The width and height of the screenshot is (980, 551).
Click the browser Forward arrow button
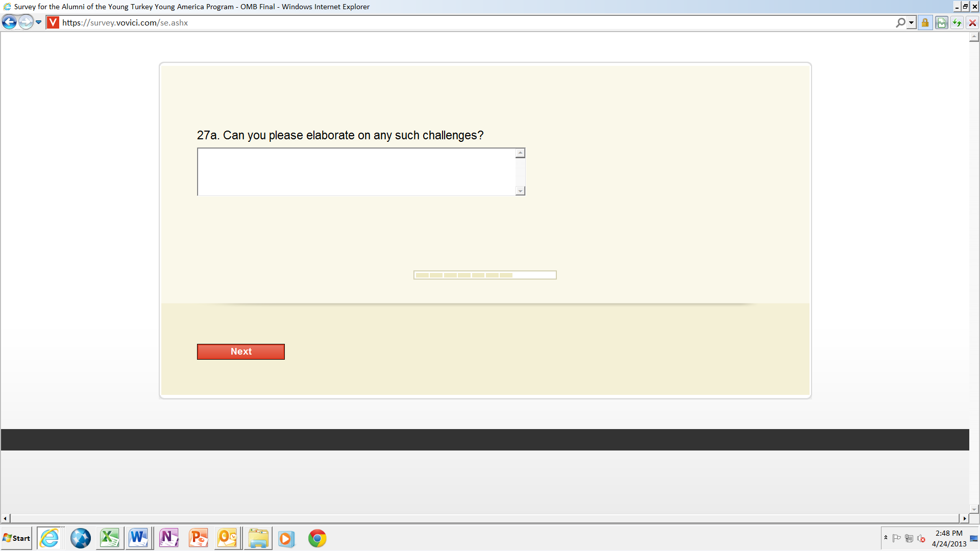pos(26,22)
